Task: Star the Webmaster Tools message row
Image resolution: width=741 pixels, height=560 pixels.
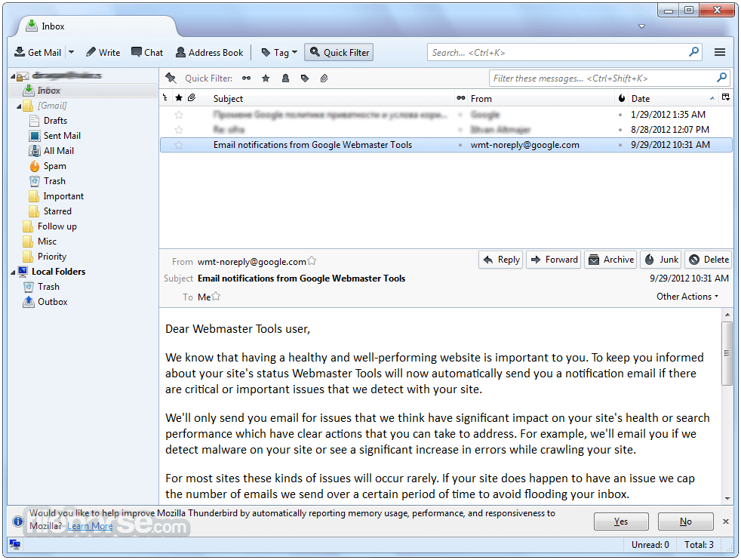Action: click(x=179, y=145)
